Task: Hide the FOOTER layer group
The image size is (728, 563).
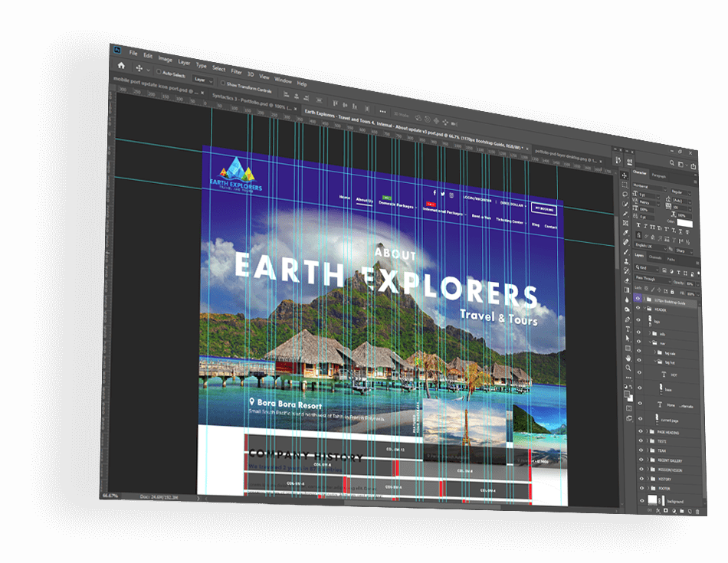Action: [641, 488]
